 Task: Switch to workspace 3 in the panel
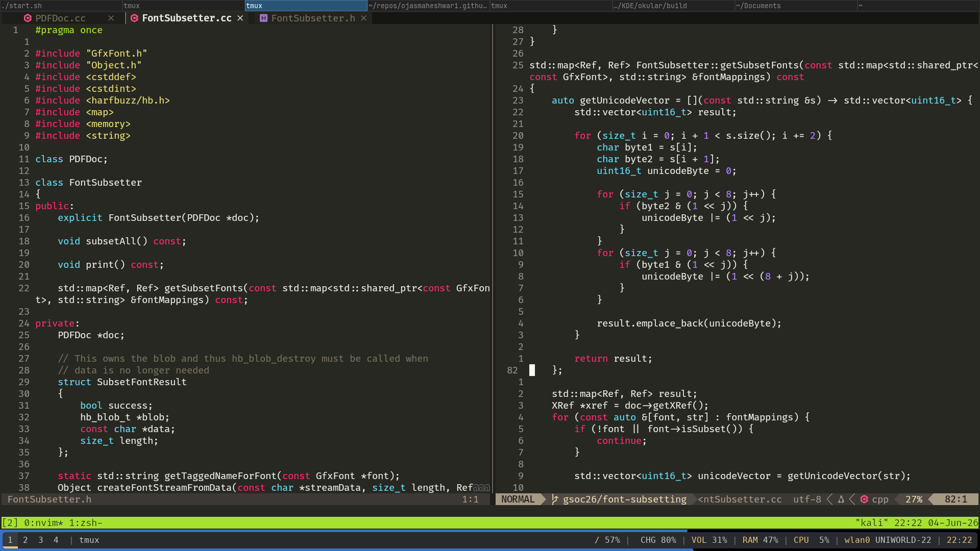(41, 540)
